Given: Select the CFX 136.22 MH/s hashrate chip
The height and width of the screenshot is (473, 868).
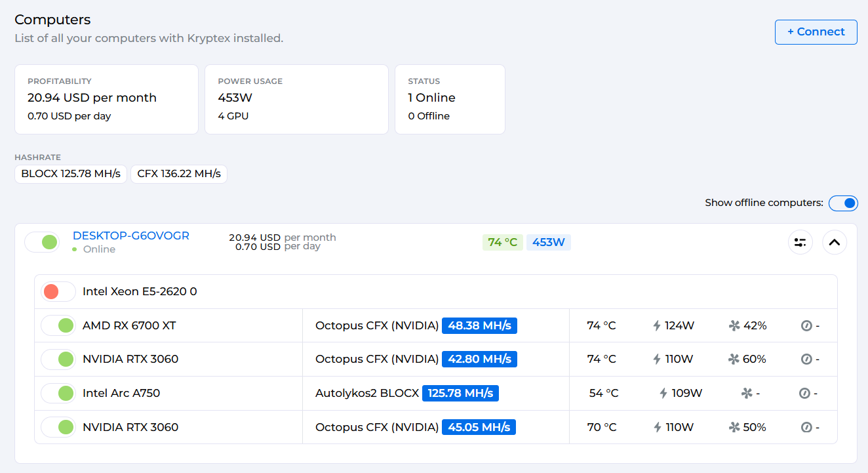Looking at the screenshot, I should coord(179,175).
